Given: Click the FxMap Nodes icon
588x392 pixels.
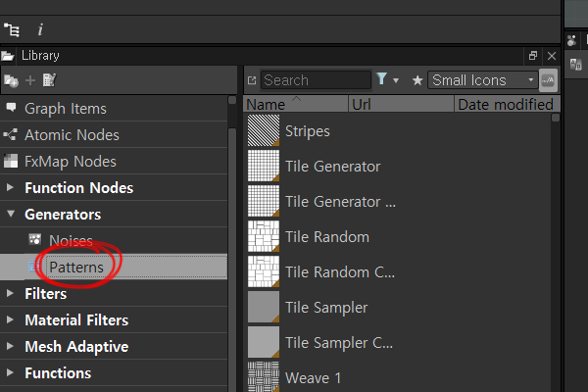Looking at the screenshot, I should coord(11,161).
